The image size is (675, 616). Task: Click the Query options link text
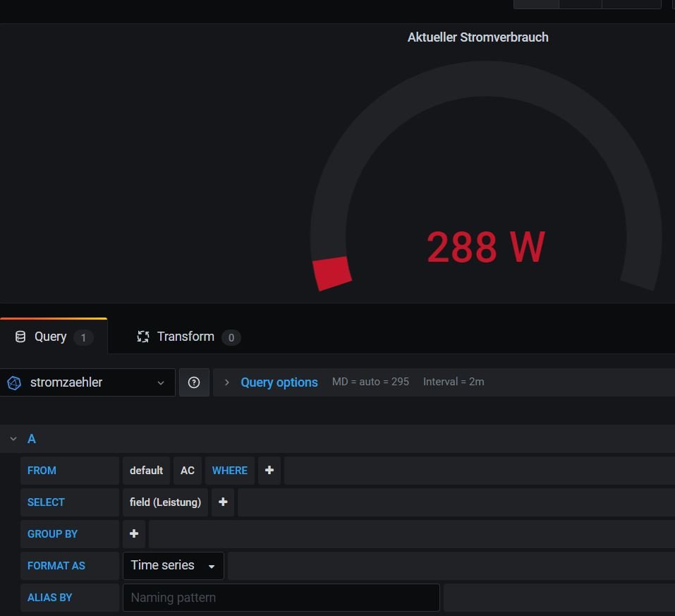point(279,382)
